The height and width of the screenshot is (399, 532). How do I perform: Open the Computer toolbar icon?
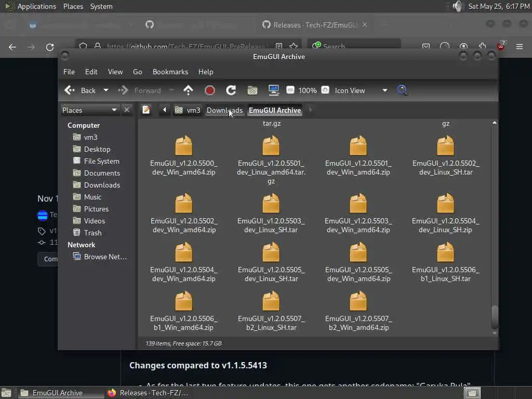(273, 90)
